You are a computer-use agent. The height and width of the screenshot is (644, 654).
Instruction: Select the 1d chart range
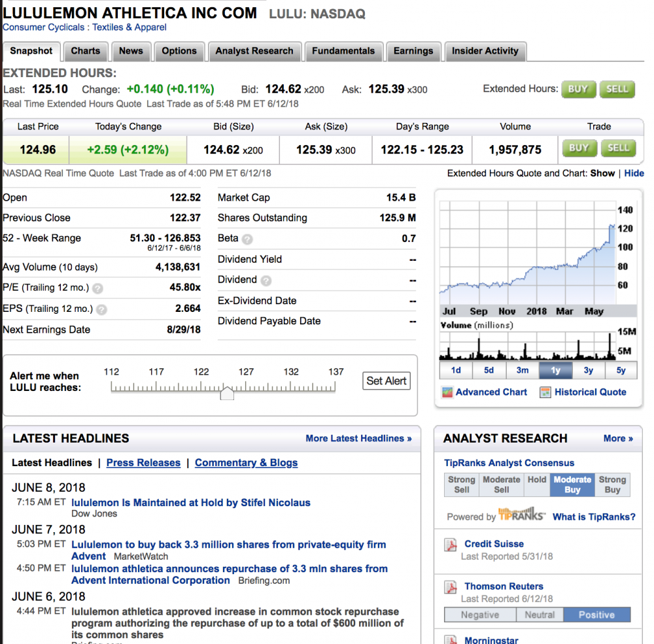[x=456, y=370]
